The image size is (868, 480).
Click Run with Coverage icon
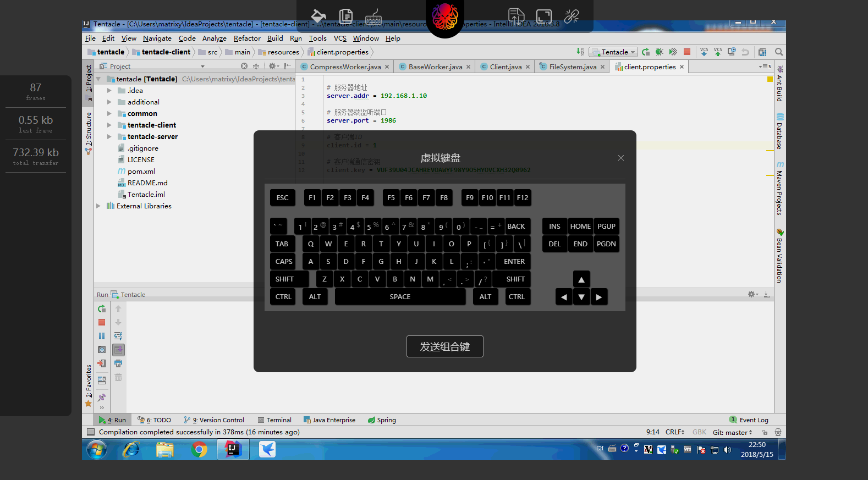click(673, 52)
